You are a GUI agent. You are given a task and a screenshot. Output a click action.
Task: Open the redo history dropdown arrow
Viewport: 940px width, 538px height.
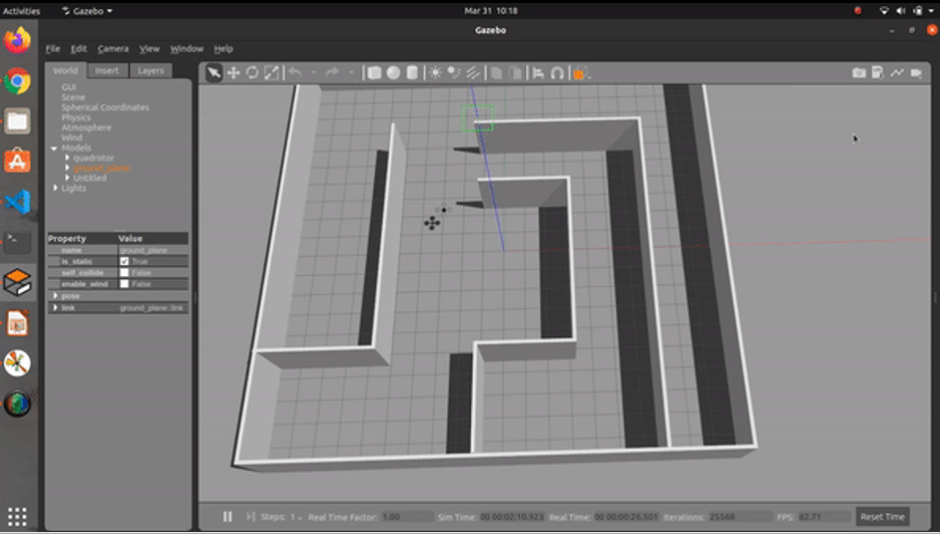[351, 73]
